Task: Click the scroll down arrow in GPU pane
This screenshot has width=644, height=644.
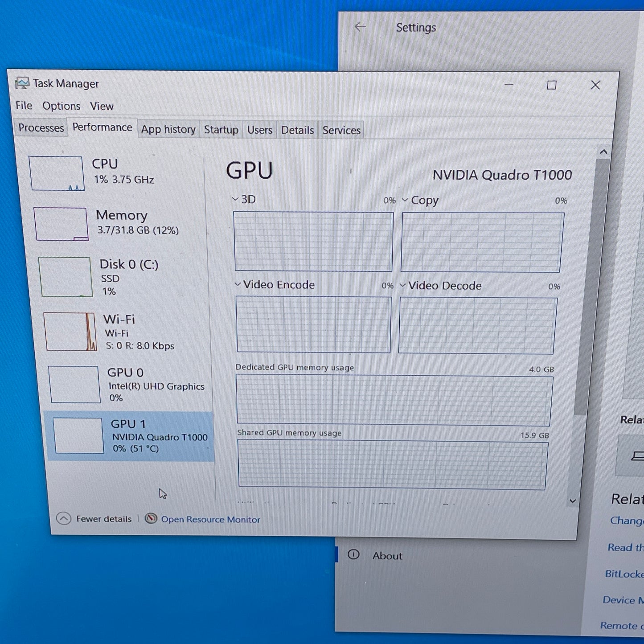Action: [573, 501]
